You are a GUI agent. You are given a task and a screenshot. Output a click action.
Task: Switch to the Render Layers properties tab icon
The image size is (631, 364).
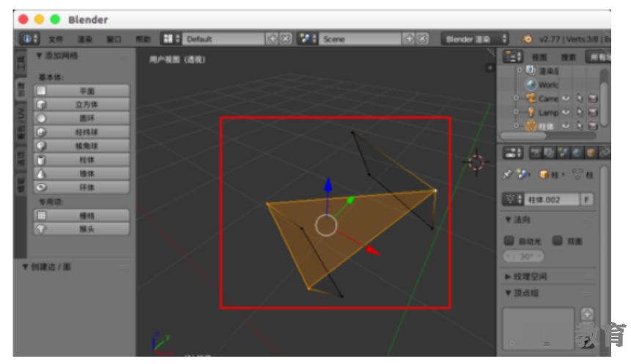coord(550,153)
